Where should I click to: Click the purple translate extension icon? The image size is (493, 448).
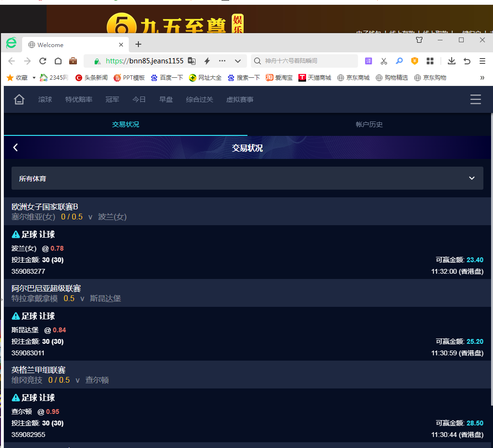pyautogui.click(x=368, y=61)
